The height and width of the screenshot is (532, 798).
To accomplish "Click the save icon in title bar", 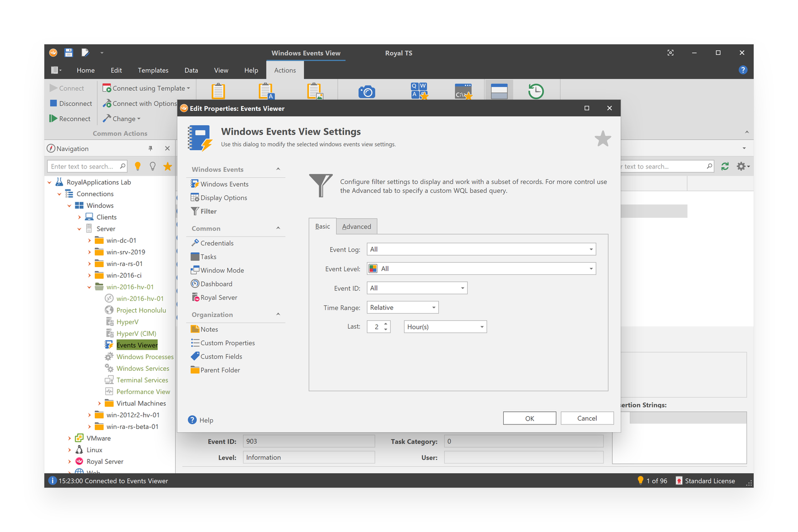I will 69,53.
